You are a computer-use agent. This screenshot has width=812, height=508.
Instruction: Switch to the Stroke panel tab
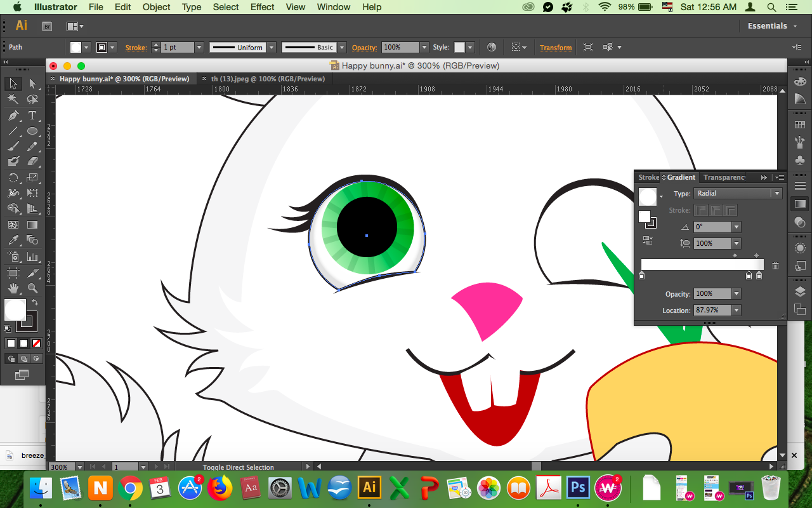pyautogui.click(x=648, y=177)
